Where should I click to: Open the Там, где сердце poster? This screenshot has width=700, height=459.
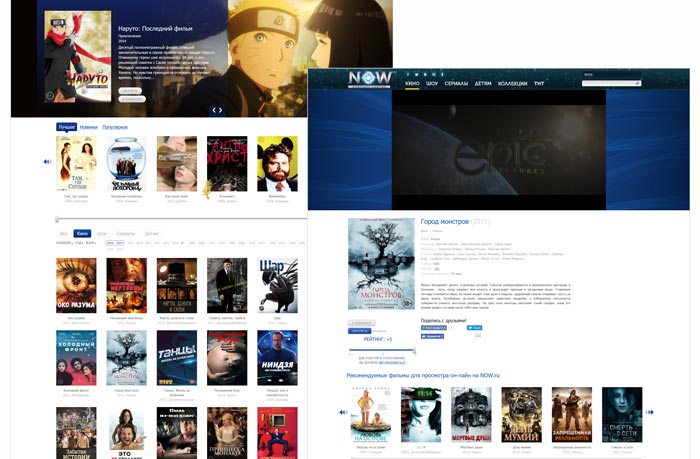point(76,163)
